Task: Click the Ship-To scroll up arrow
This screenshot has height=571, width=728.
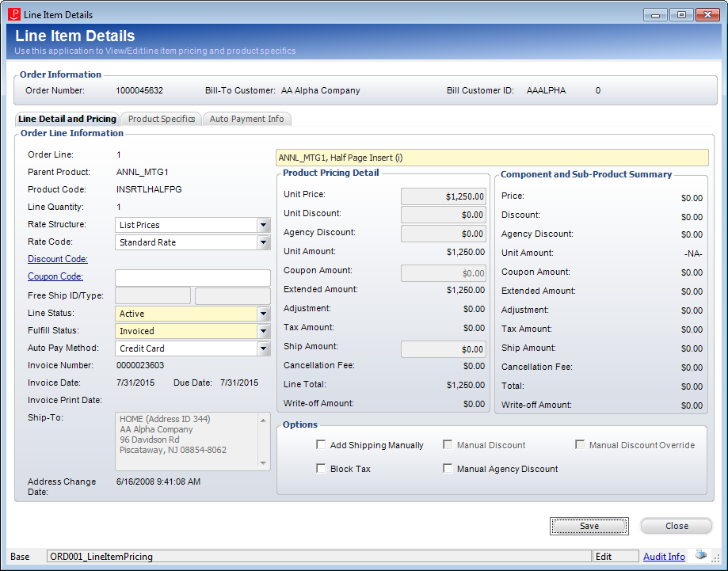Action: (x=263, y=421)
